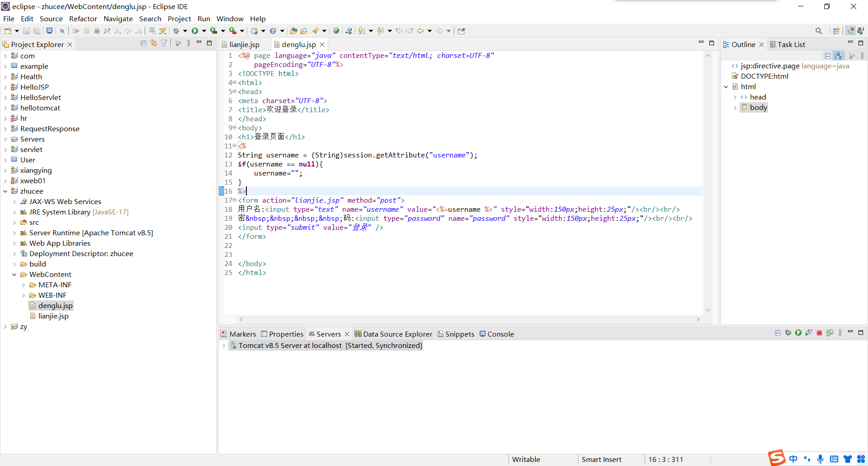
Task: Open the Refactor menu
Action: point(83,19)
